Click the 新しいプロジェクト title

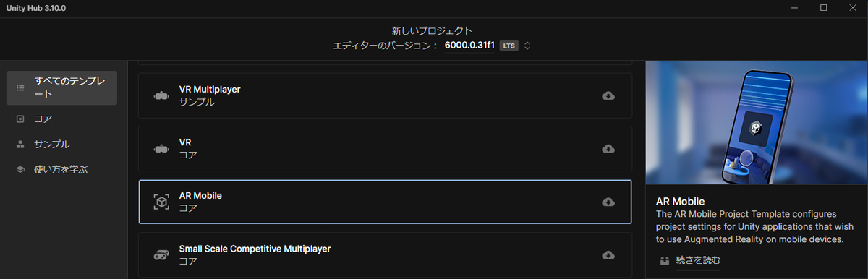(x=432, y=30)
